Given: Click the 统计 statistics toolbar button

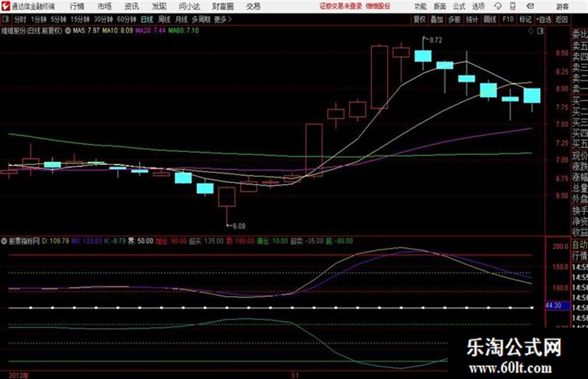Looking at the screenshot, I should click(x=472, y=19).
